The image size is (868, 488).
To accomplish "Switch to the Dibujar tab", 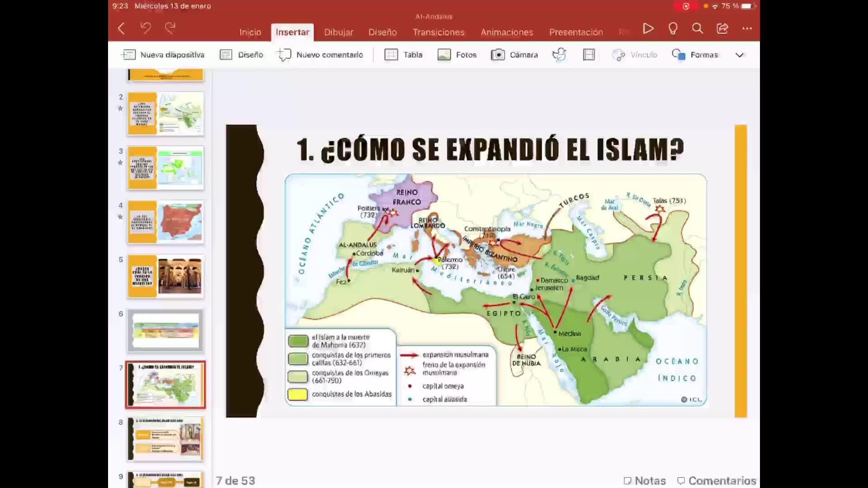I will point(338,32).
